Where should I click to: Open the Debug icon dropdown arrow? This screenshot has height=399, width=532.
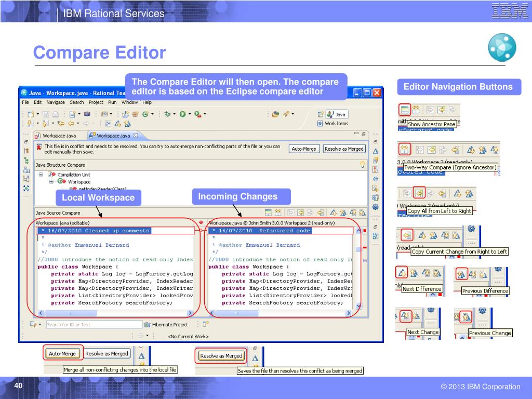pos(174,114)
